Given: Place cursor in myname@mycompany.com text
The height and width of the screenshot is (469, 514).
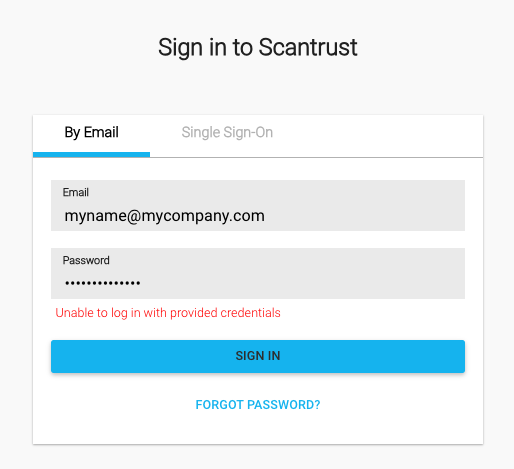Looking at the screenshot, I should pyautogui.click(x=165, y=216).
